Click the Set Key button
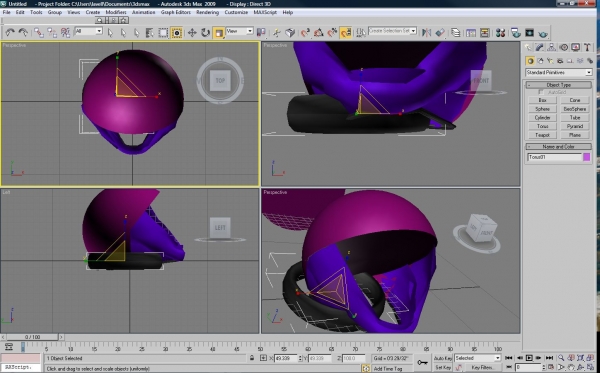This screenshot has width=600, height=373. (443, 367)
